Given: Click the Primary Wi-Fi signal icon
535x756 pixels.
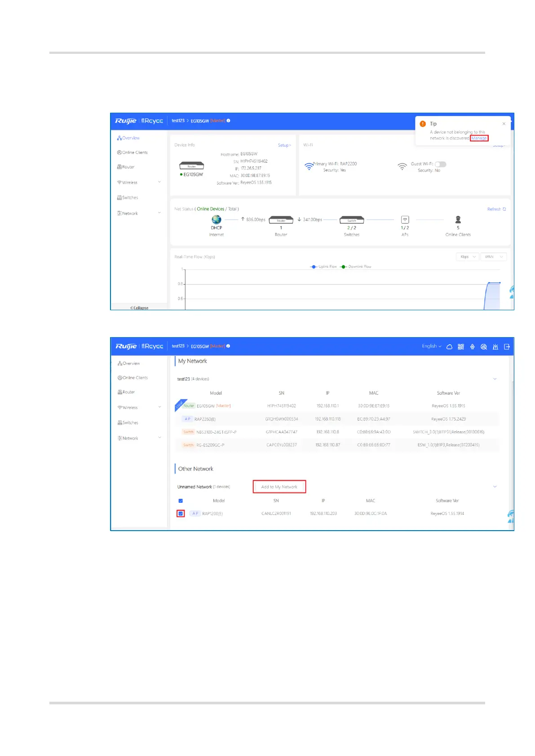Looking at the screenshot, I should tap(309, 166).
